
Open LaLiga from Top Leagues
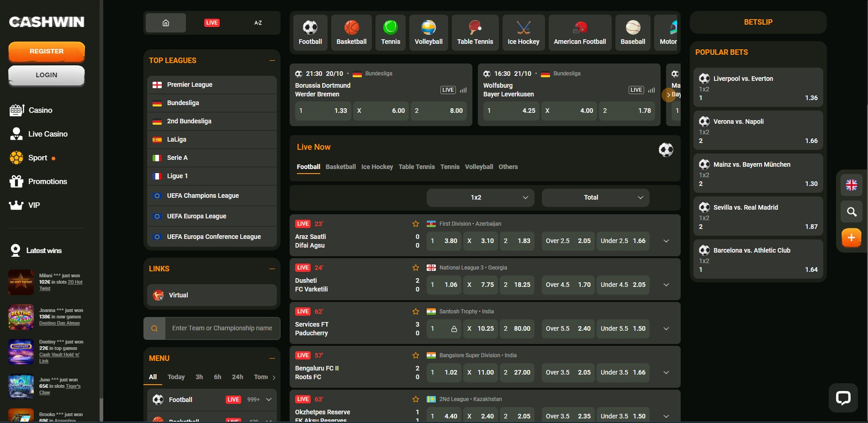212,139
